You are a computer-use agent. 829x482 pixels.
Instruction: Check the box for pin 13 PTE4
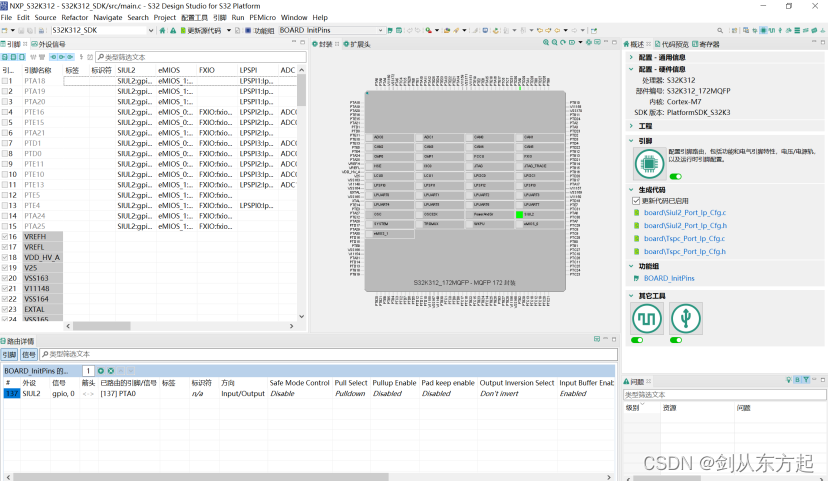coord(5,206)
